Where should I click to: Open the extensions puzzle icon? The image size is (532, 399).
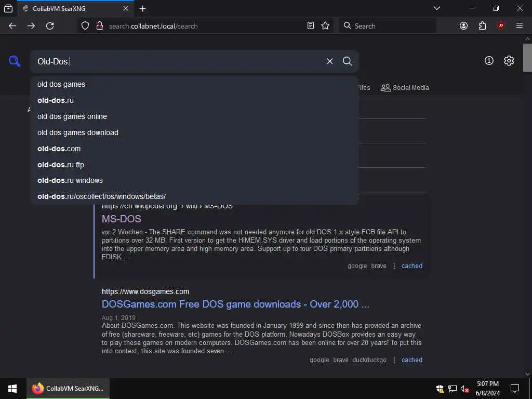[483, 26]
